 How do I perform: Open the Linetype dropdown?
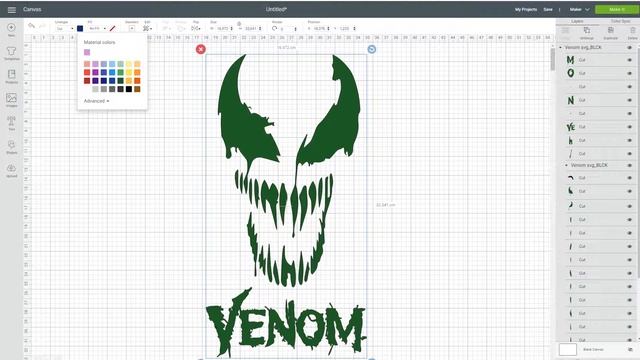click(64, 29)
